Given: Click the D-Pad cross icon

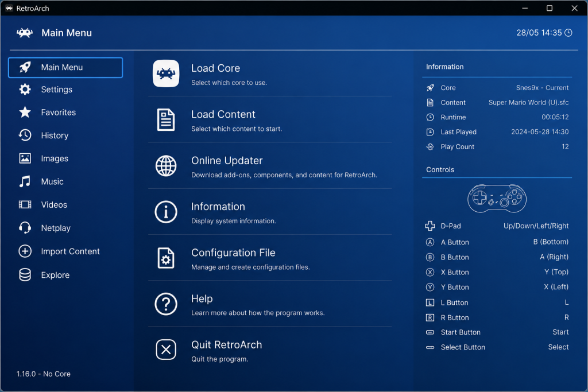Looking at the screenshot, I should click(x=430, y=226).
